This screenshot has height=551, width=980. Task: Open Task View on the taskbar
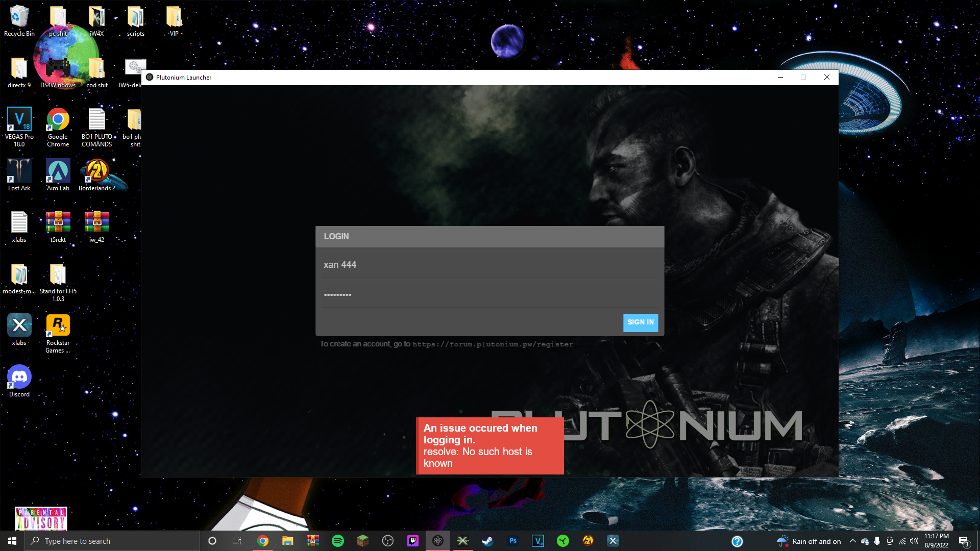[237, 541]
